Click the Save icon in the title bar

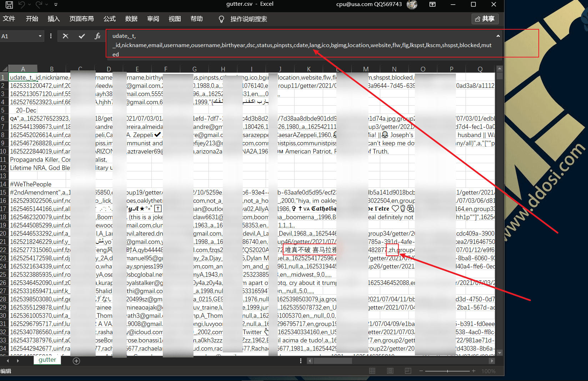tap(9, 5)
